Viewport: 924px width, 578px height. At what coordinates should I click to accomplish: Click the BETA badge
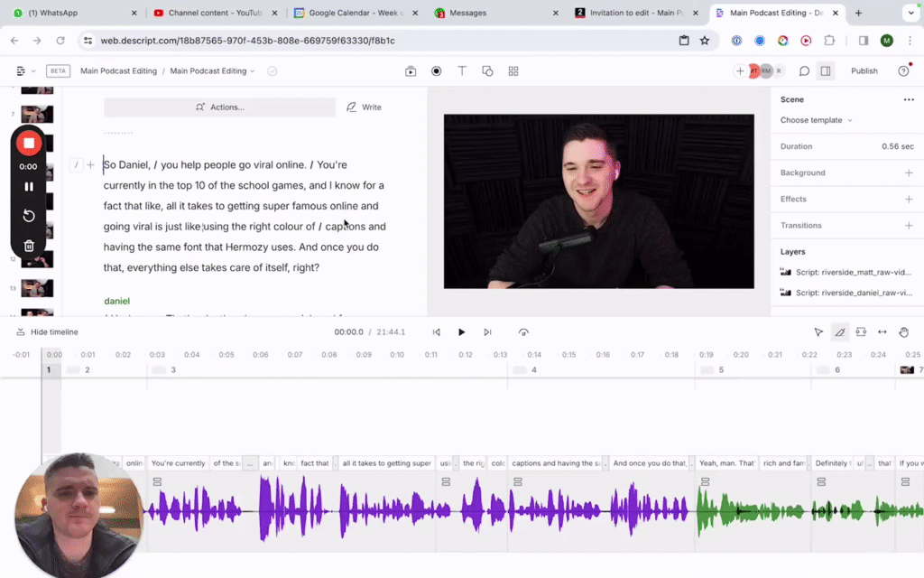pos(58,70)
